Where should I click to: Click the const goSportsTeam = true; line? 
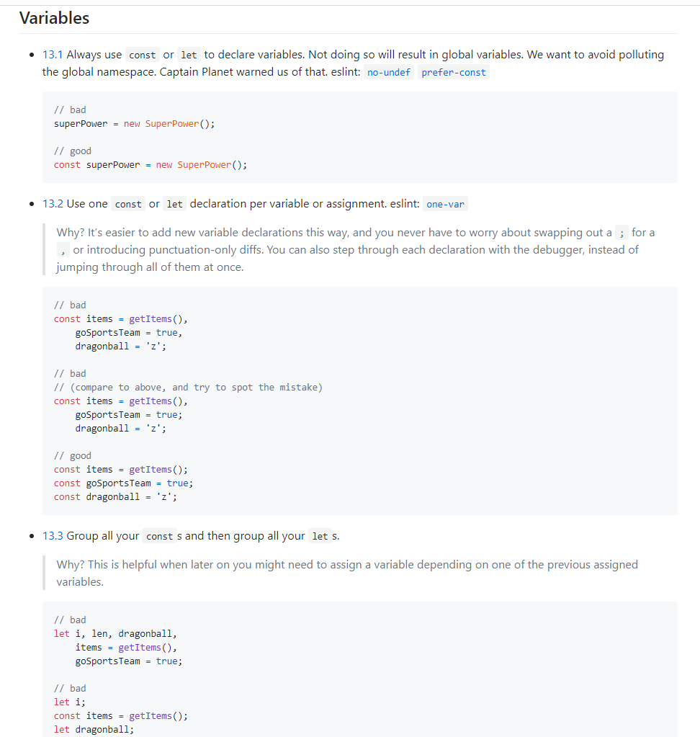tap(124, 483)
